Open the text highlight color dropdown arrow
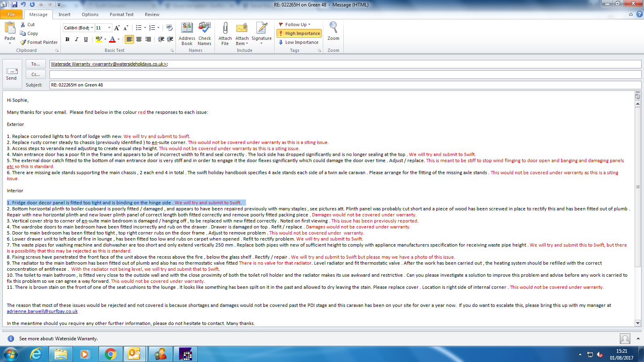The image size is (644, 362). 105,39
